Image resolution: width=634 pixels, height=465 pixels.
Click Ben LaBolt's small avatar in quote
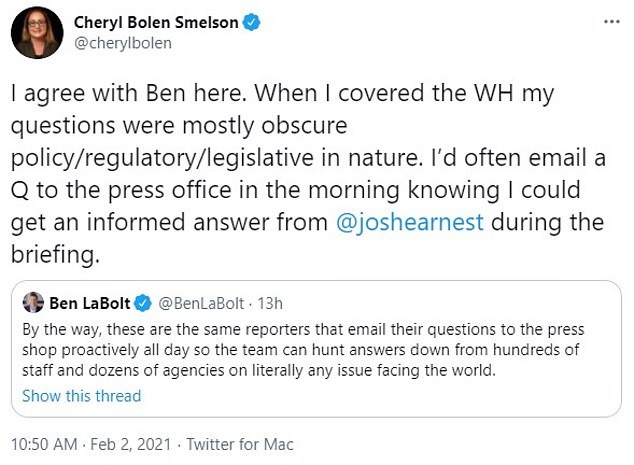point(32,304)
